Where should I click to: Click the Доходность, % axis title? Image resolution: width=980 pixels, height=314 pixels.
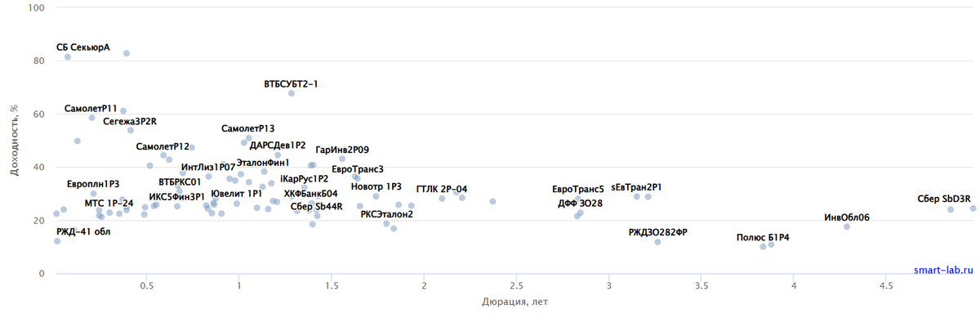coord(14,141)
